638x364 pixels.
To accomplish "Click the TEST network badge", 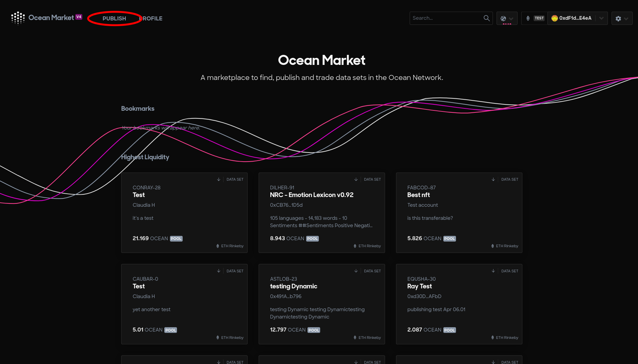I will click(x=539, y=18).
